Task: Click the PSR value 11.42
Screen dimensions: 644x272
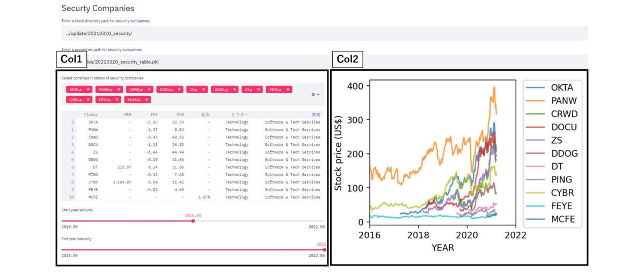Action: 178,182
